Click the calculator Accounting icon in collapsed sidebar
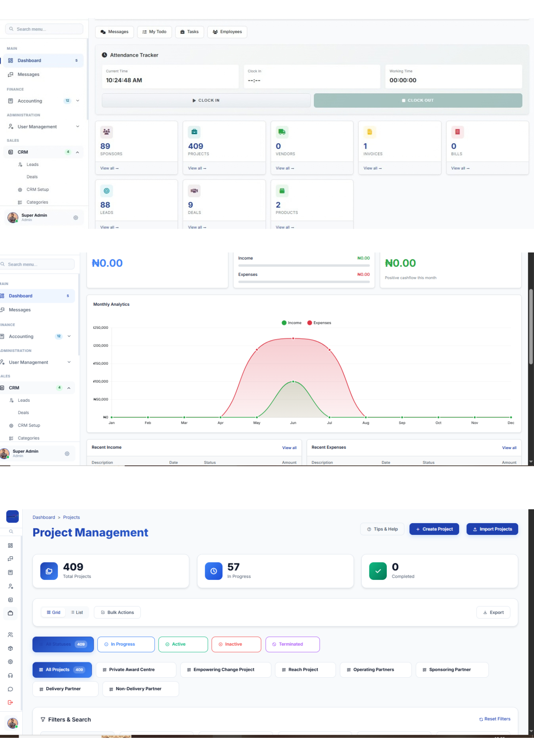This screenshot has height=756, width=534. [11, 572]
